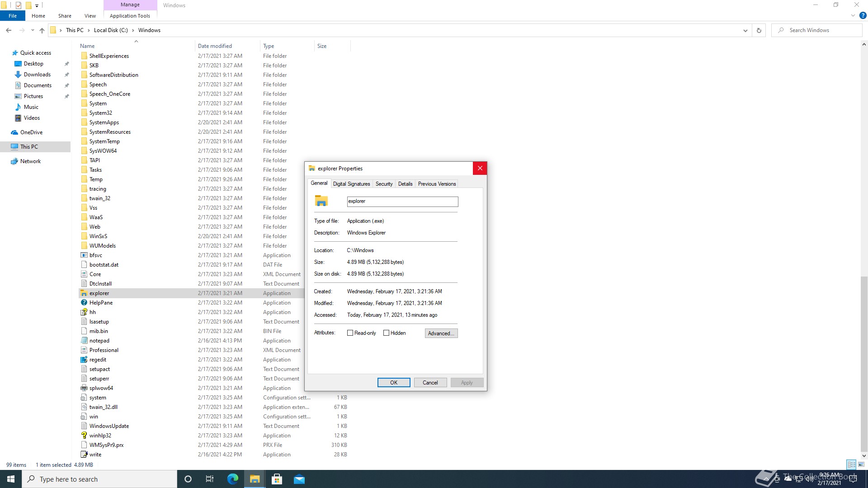868x488 pixels.
Task: Click the OneDrive cloud icon in sidebar
Action: (14, 132)
